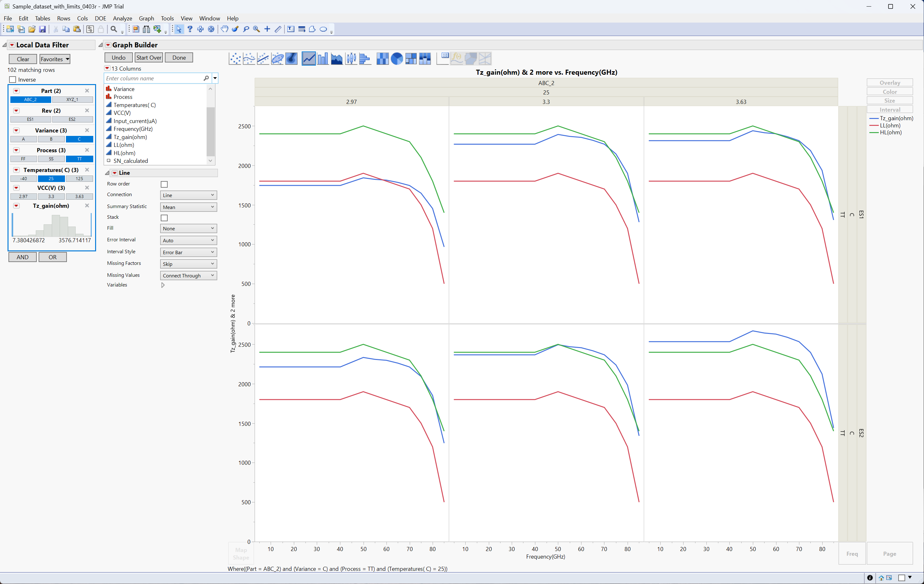Select the Pie chart element icon

397,59
